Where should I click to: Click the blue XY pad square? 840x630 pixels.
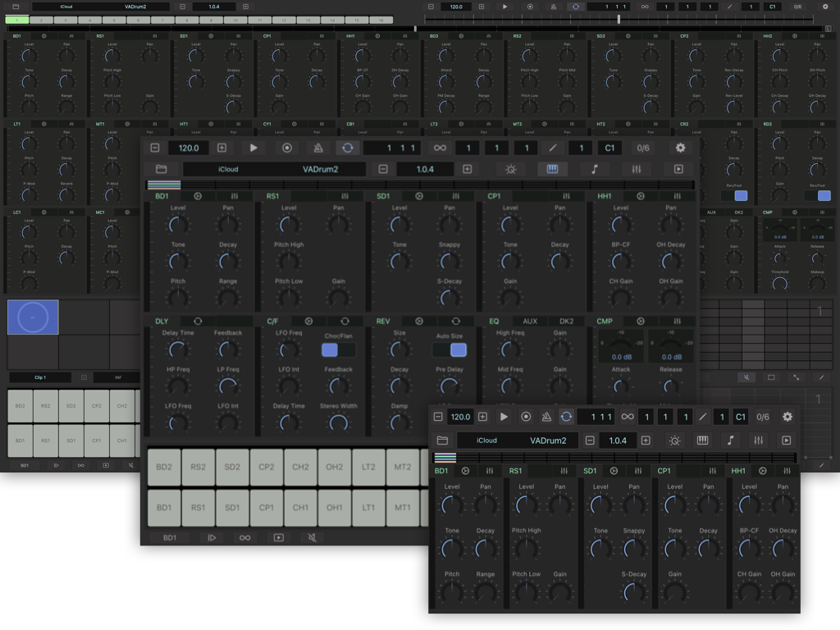[33, 317]
